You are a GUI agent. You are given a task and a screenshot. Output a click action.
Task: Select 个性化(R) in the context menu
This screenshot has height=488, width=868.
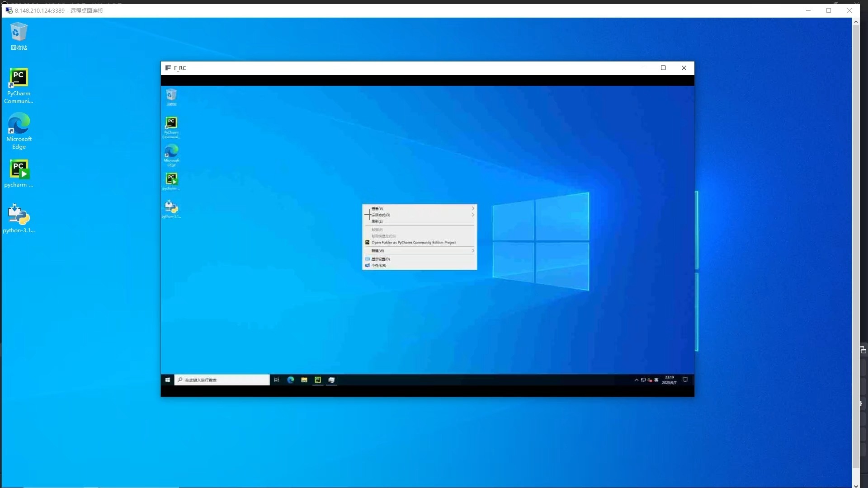(x=379, y=266)
